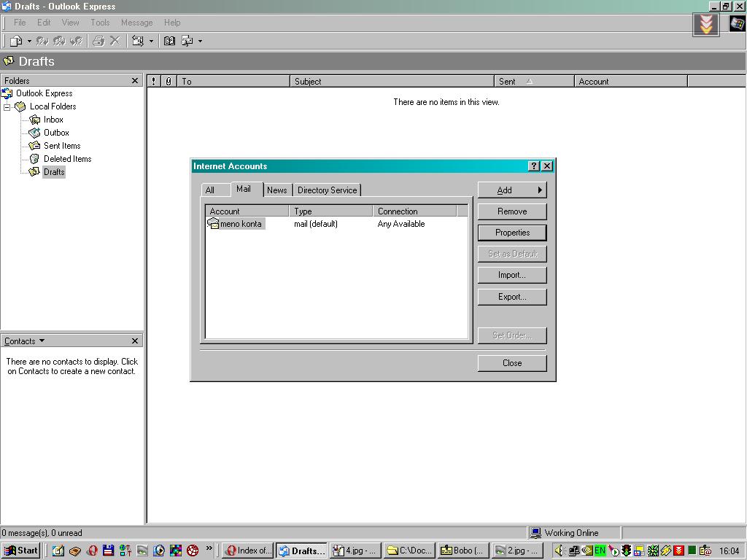Switch to the Directory Service tab
The width and height of the screenshot is (747, 560).
327,190
